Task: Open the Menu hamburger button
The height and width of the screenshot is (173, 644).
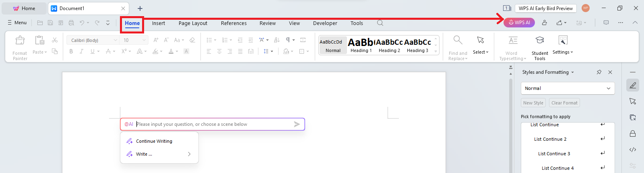Action: (17, 23)
